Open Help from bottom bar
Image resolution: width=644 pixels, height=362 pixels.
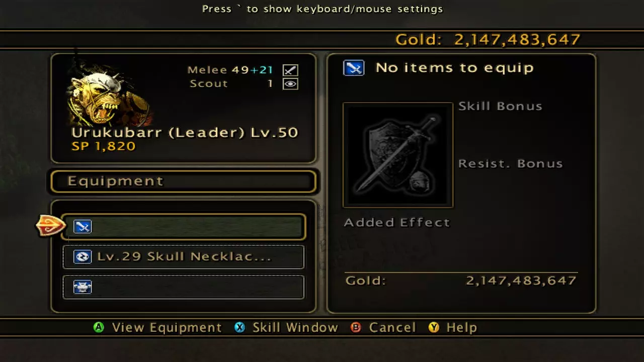tap(461, 328)
